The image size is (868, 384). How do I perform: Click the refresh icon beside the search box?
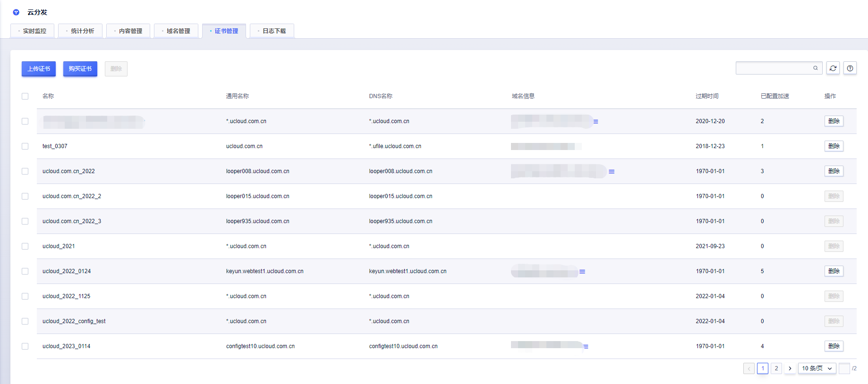coord(833,68)
